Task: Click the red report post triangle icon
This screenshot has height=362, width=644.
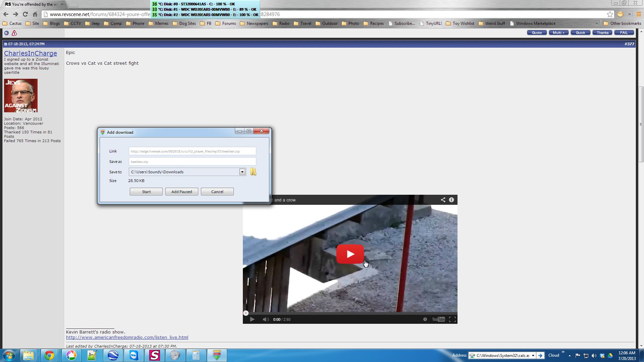Action: [14, 33]
